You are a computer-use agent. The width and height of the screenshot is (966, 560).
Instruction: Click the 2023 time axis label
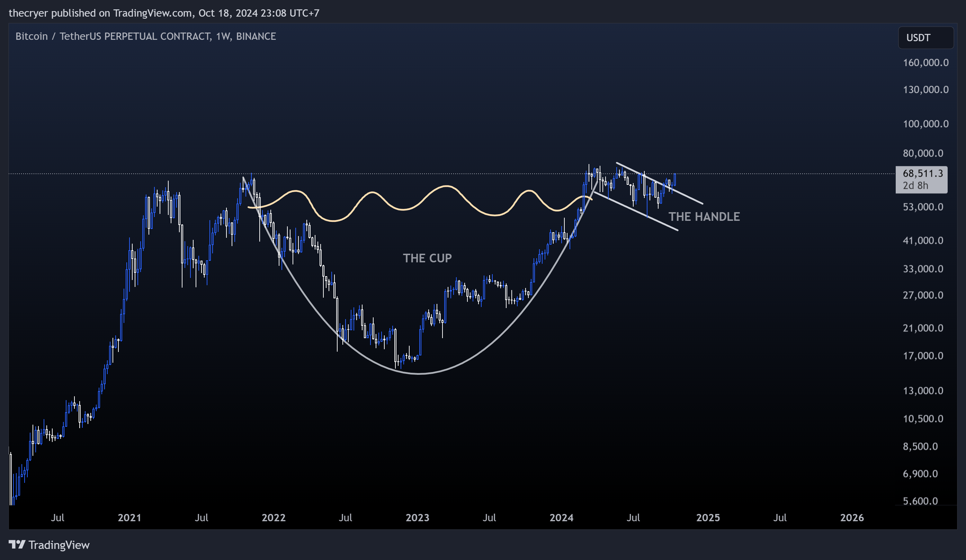point(418,518)
